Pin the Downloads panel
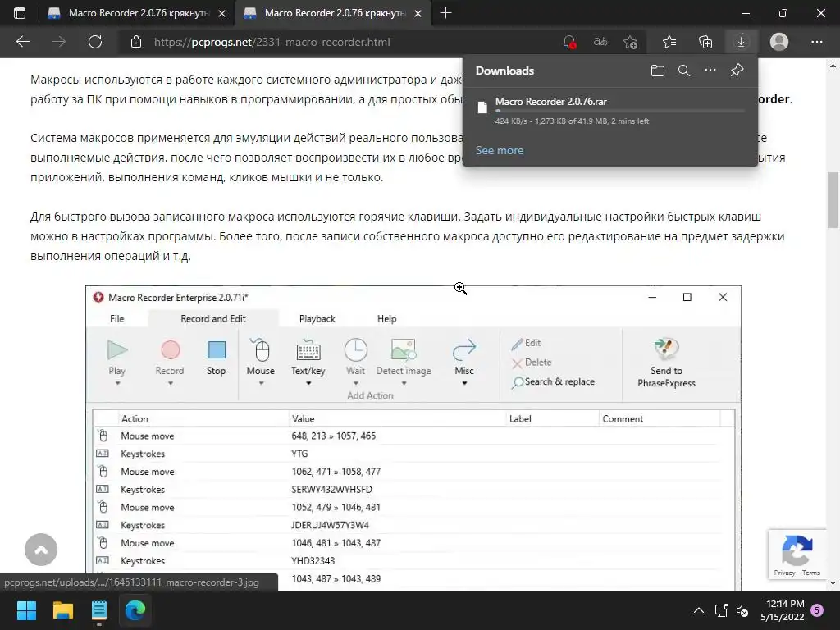The image size is (840, 630). click(x=737, y=71)
